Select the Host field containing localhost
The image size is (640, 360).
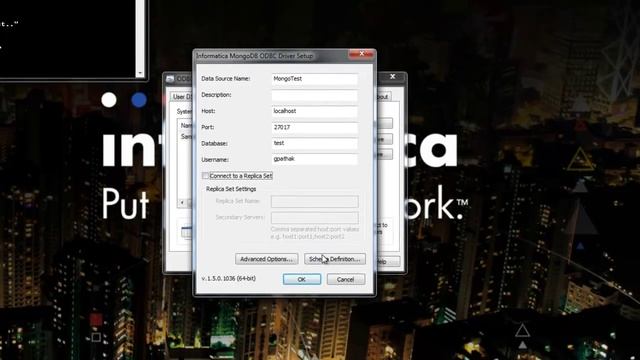[x=315, y=111]
